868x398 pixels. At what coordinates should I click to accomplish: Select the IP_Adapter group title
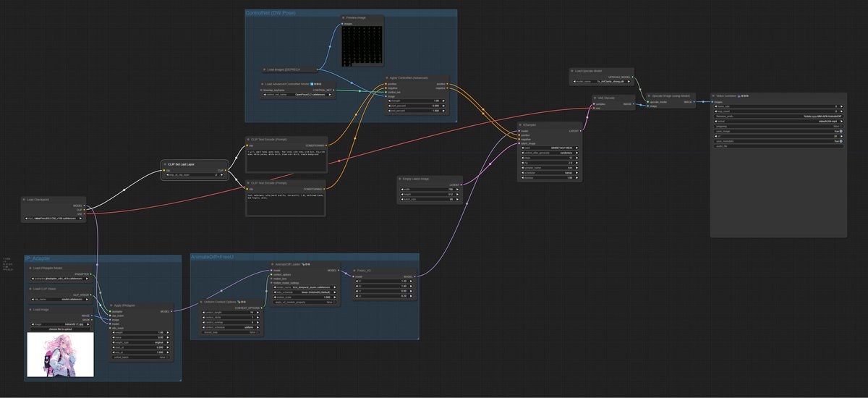[38, 258]
